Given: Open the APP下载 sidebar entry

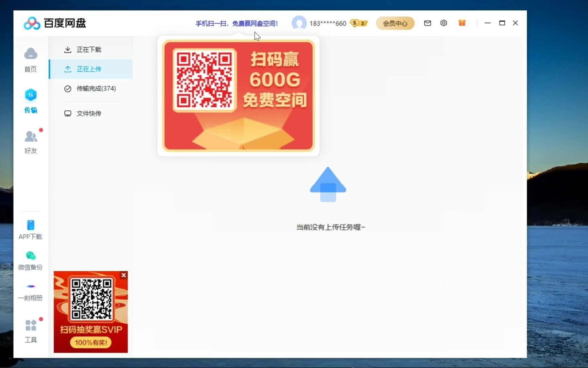Looking at the screenshot, I should pyautogui.click(x=31, y=230).
